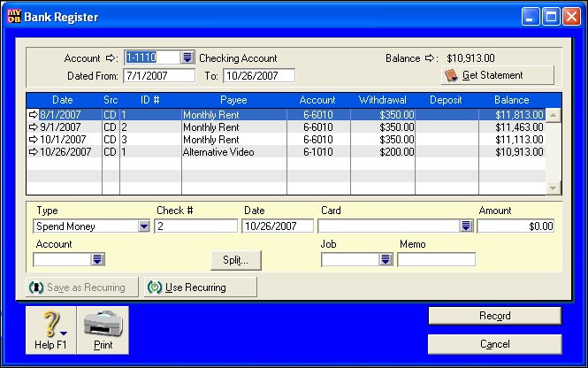Click the Split... button
Screen dimensions: 588x368
(x=236, y=260)
